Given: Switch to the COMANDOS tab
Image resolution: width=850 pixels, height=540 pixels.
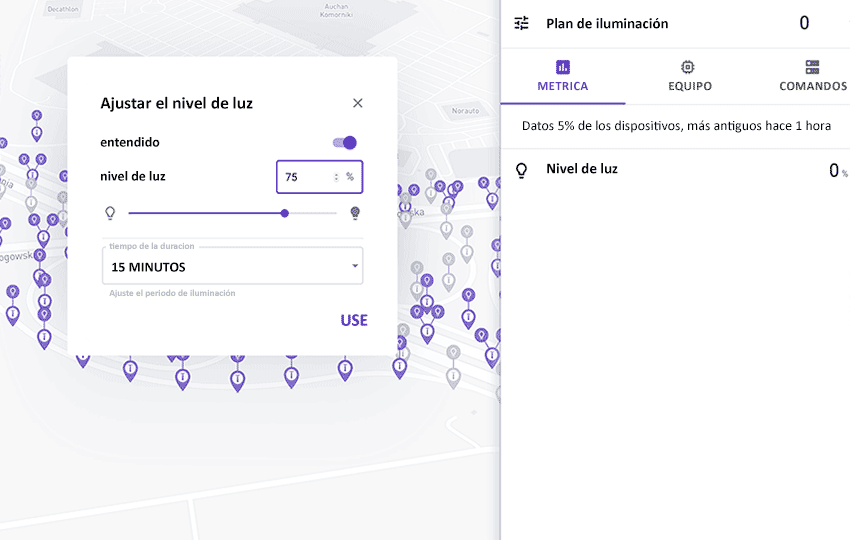Looking at the screenshot, I should (x=813, y=76).
